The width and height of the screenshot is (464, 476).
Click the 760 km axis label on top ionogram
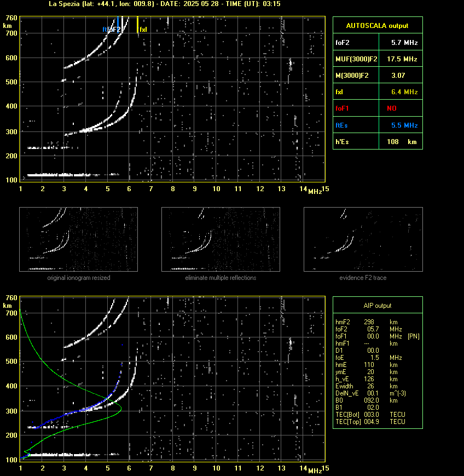(x=11, y=18)
